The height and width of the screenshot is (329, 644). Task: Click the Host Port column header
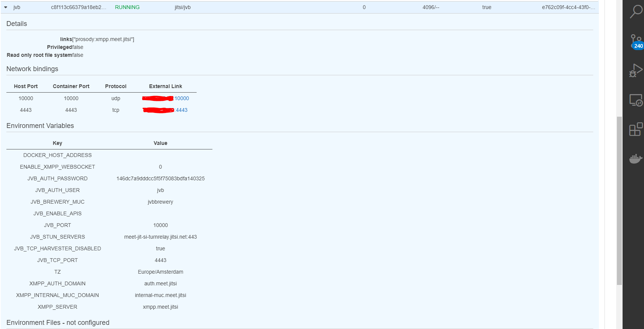[26, 87]
